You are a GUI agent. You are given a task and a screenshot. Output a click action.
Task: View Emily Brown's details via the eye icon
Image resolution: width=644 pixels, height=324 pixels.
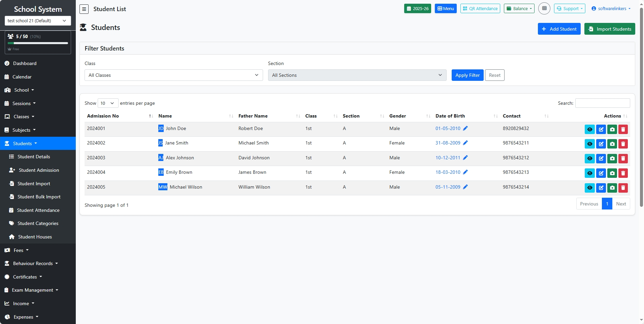pos(589,173)
